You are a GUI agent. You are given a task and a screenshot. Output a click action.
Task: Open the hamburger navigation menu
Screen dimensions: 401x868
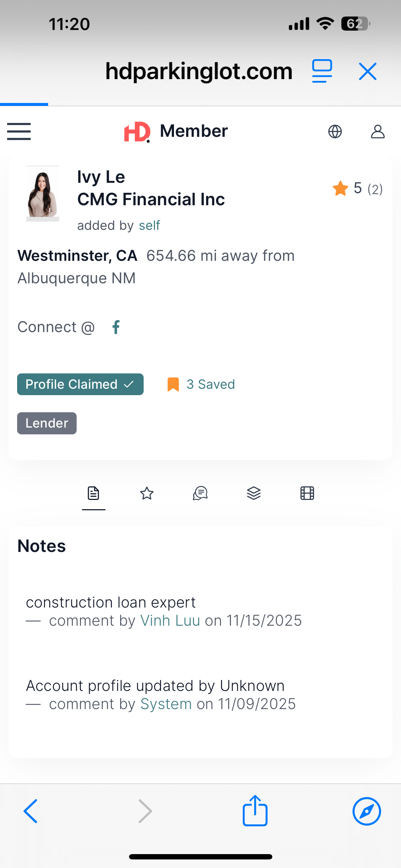point(19,131)
